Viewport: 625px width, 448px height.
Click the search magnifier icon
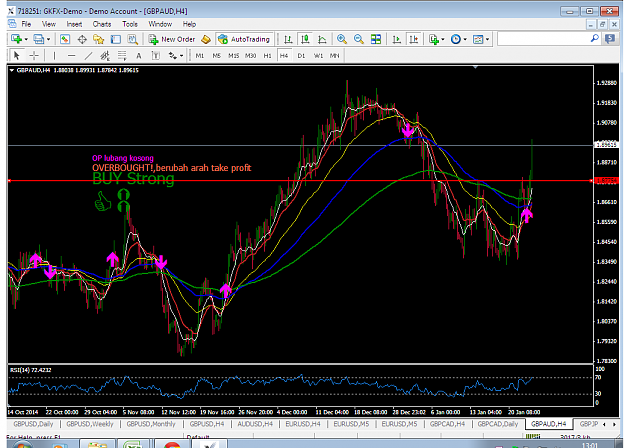[x=594, y=39]
